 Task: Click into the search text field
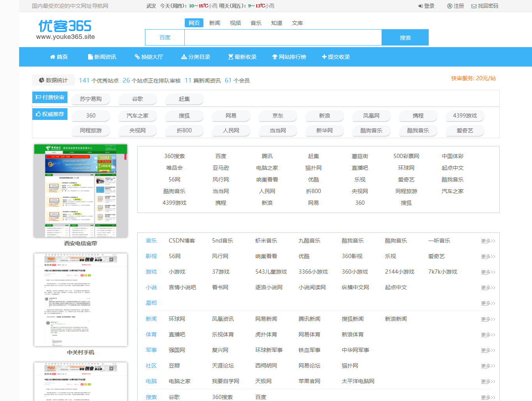pos(283,37)
